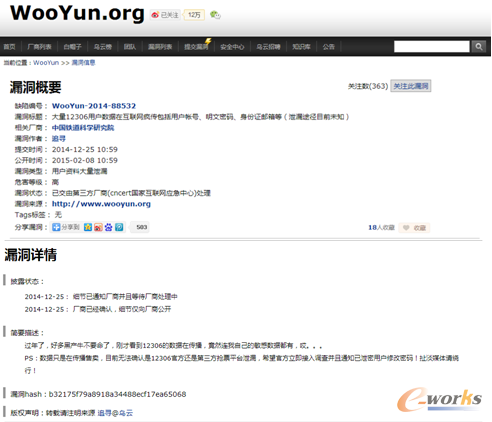
Task: Click the 关注此漏洞 button
Action: pos(411,86)
